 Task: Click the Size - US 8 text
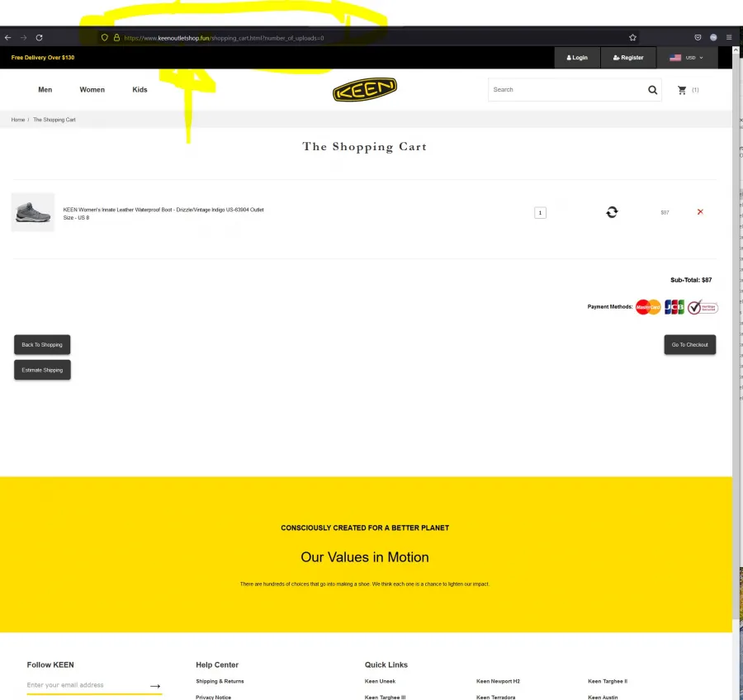coord(76,218)
